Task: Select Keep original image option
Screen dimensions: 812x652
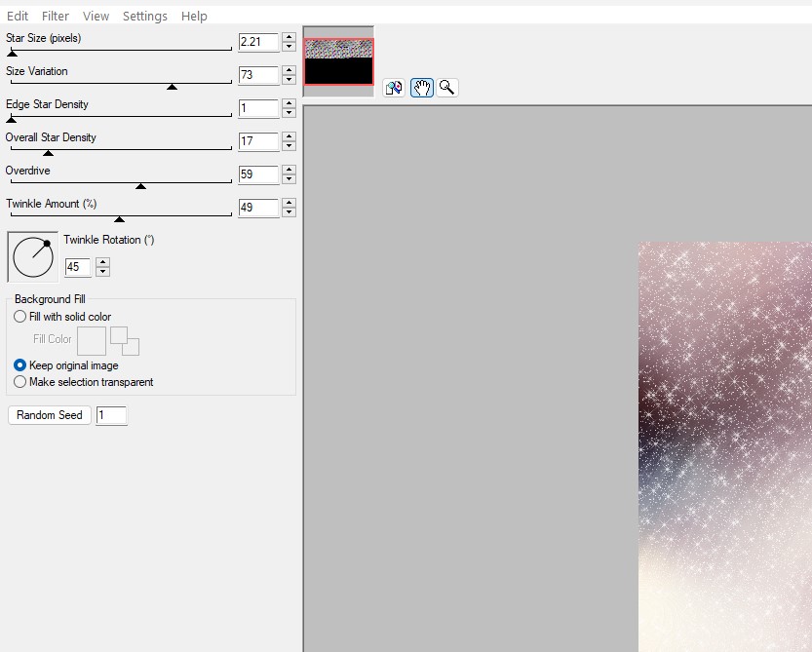Action: [x=66, y=365]
